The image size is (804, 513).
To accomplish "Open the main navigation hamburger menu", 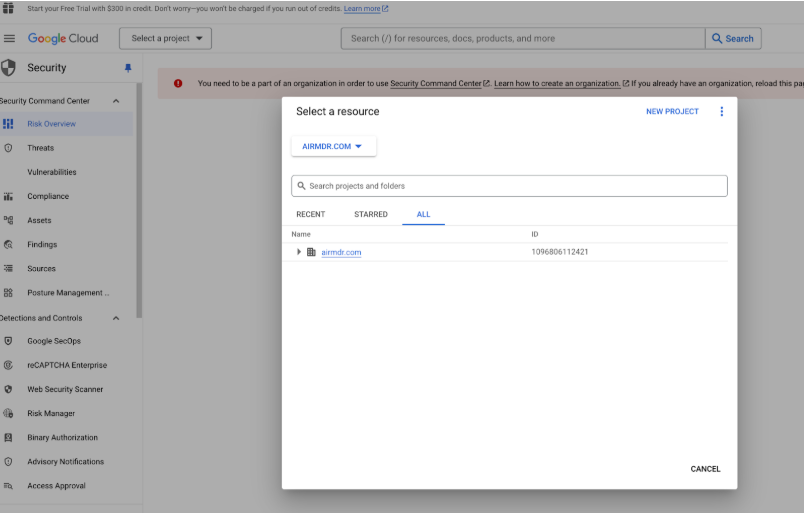I will click(x=9, y=38).
